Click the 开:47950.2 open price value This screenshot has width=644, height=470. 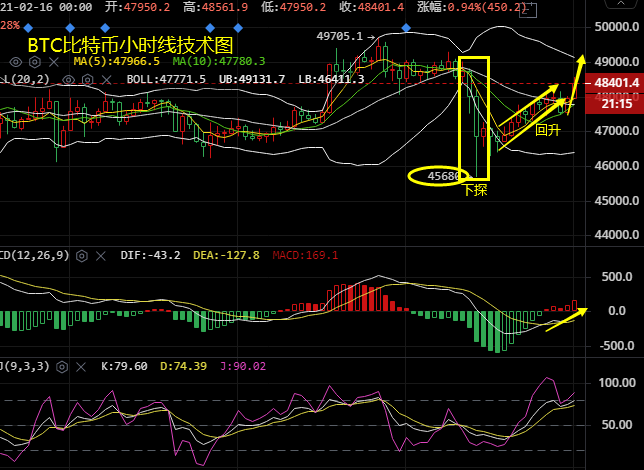(x=137, y=7)
